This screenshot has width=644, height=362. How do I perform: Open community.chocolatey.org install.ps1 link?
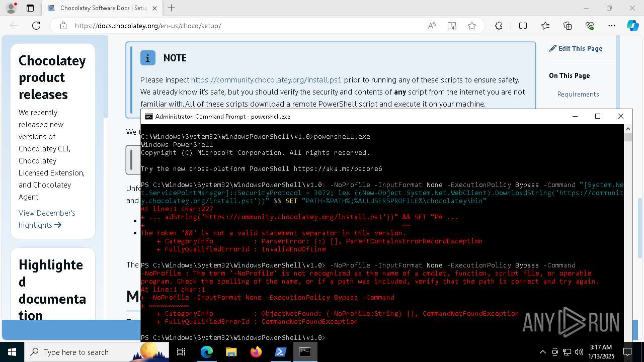click(266, 79)
